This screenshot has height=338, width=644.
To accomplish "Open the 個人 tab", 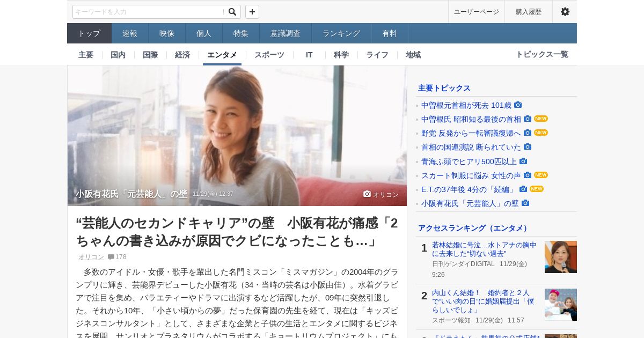I will click(x=204, y=33).
